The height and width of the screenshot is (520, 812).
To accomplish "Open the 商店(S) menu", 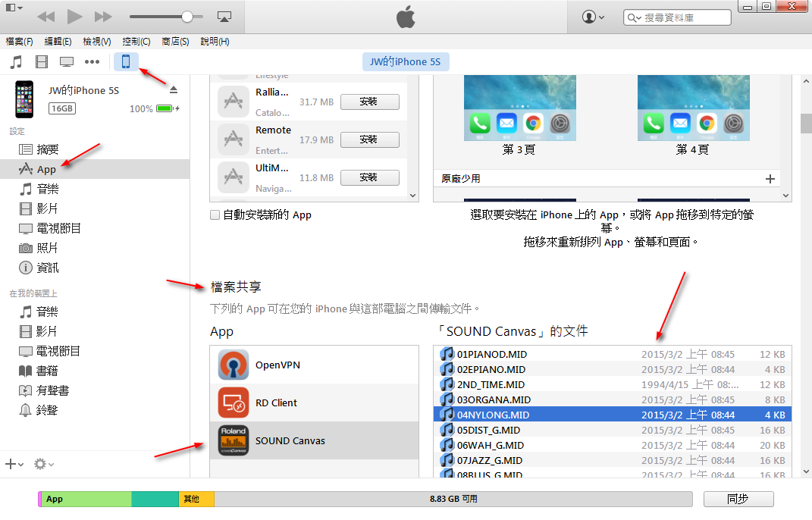I will [x=175, y=42].
